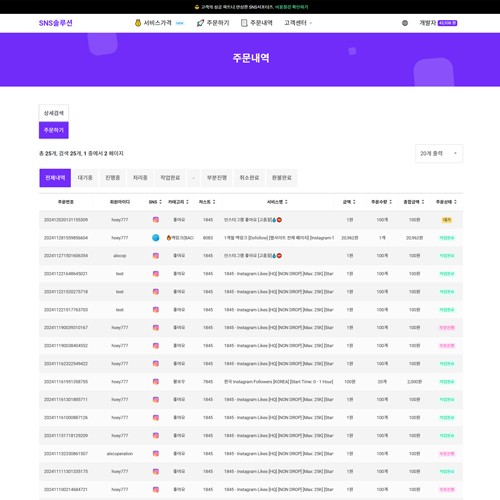This screenshot has width=500, height=500.
Task: Sort by the 금액 column arrows
Action: click(354, 202)
